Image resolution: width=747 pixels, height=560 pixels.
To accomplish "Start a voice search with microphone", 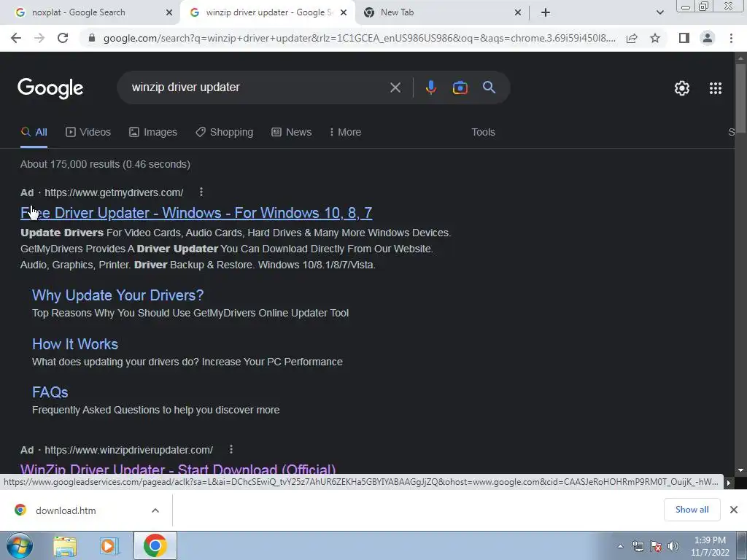I will 430,87.
